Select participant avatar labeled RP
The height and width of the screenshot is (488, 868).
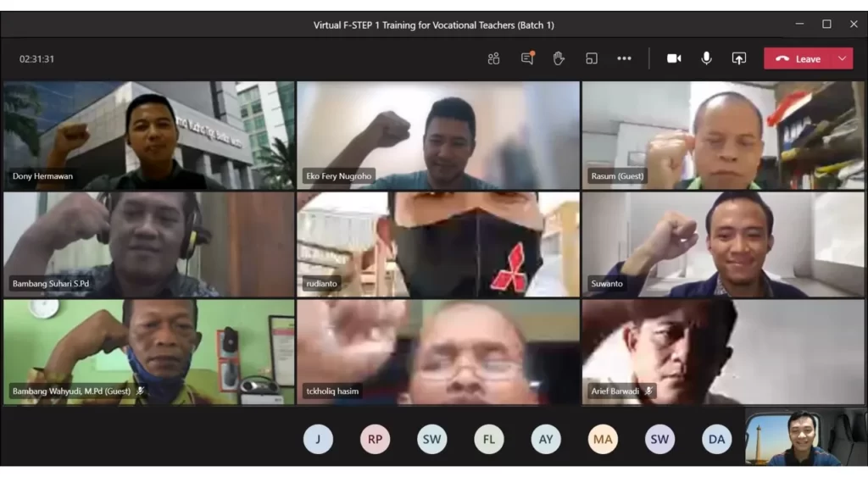[x=376, y=439]
